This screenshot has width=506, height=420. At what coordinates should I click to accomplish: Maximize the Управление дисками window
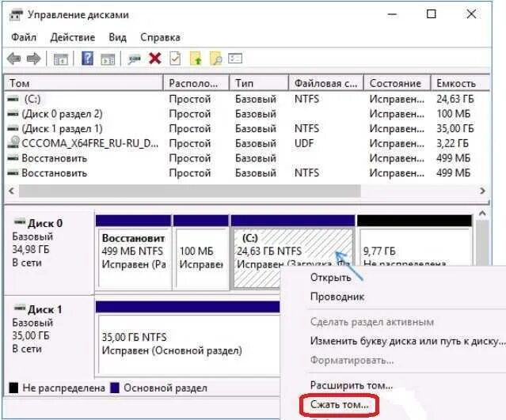[432, 14]
